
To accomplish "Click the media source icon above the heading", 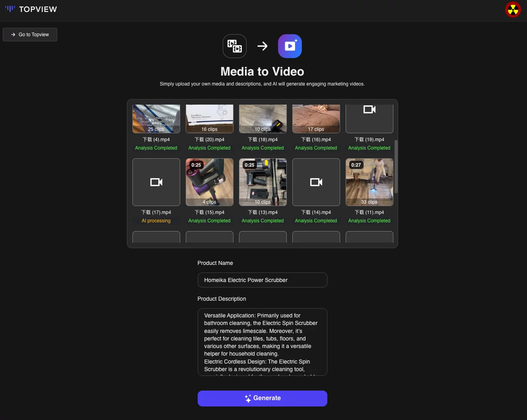I will click(234, 46).
